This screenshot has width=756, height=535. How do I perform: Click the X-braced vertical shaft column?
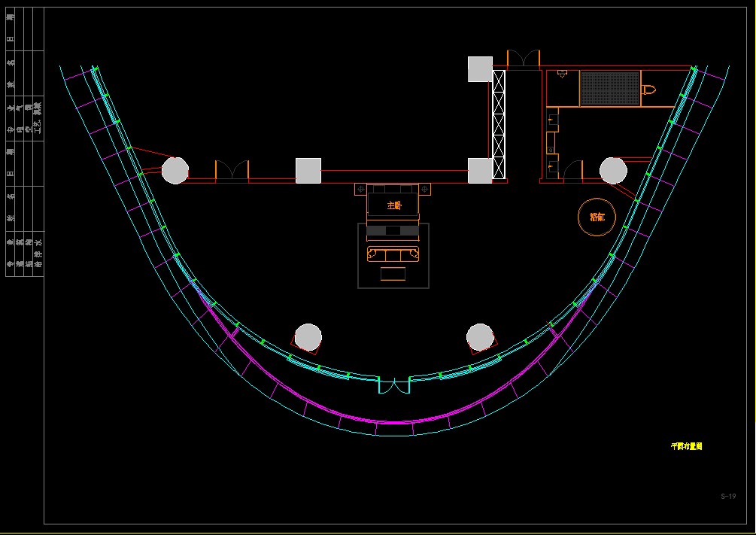click(499, 124)
